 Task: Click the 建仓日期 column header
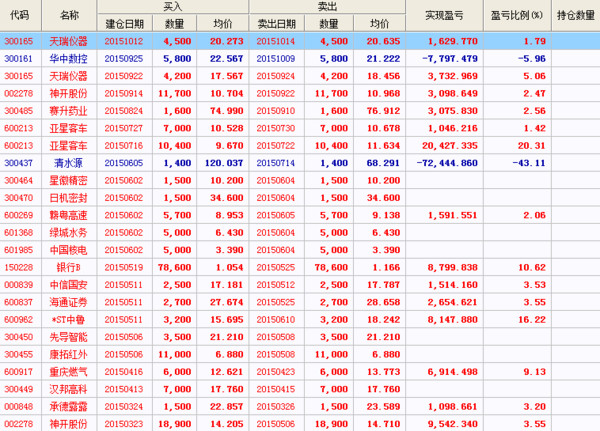[x=125, y=24]
